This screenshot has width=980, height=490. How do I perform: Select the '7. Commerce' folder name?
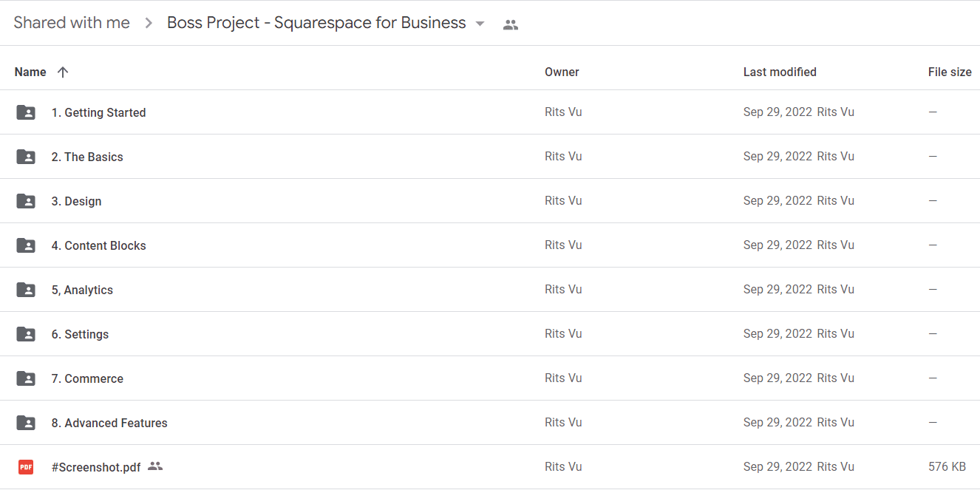[x=87, y=378]
